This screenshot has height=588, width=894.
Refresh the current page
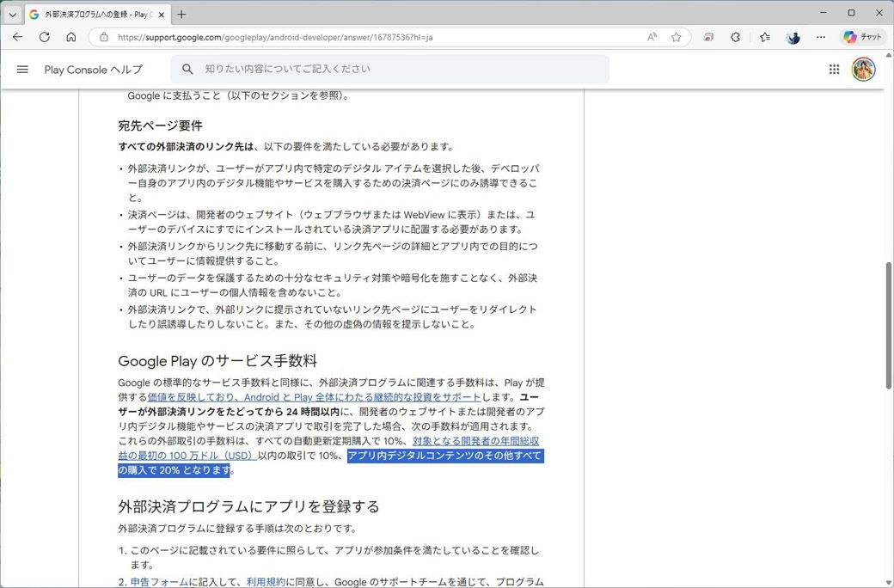[x=44, y=37]
